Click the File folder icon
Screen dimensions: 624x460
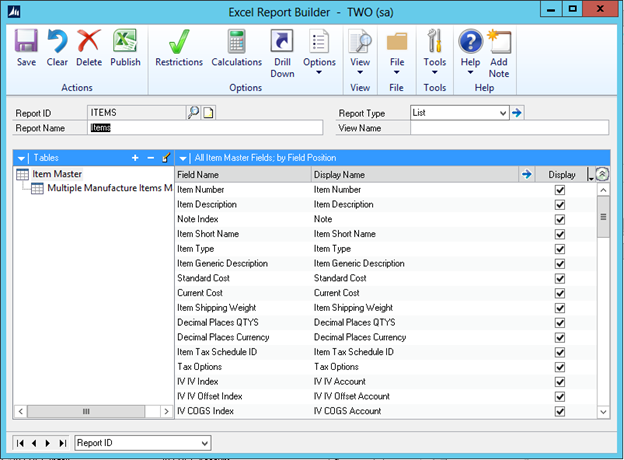point(397,41)
